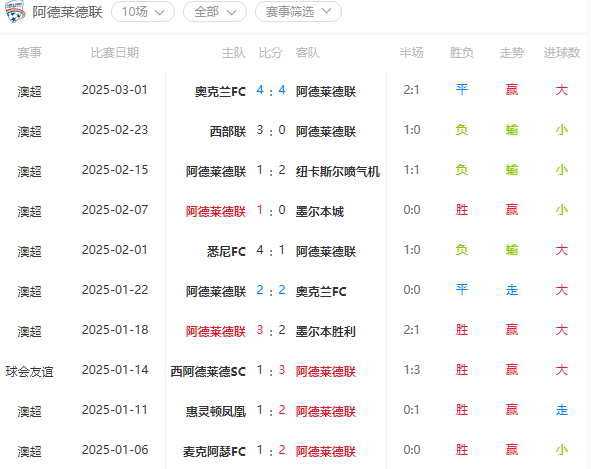Click the 阿德莱德联 team title
The image size is (591, 469).
[67, 12]
